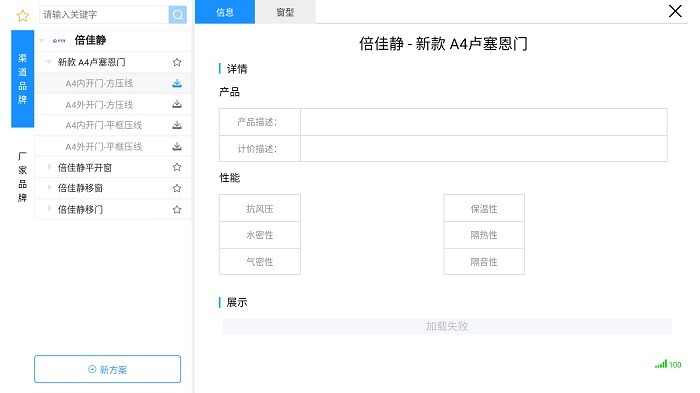Screen dimensions: 700x393
Task: Click the 保温性 performance cell
Action: [x=484, y=208]
